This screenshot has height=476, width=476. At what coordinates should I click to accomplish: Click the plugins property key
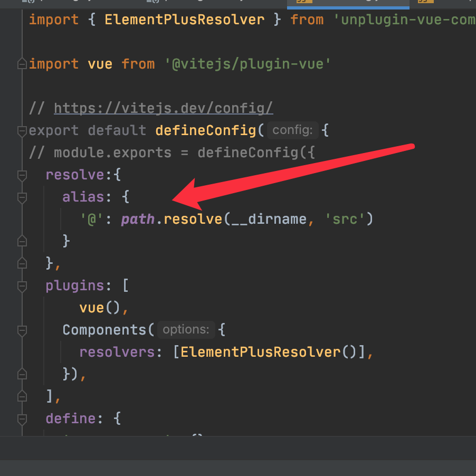[x=75, y=286]
